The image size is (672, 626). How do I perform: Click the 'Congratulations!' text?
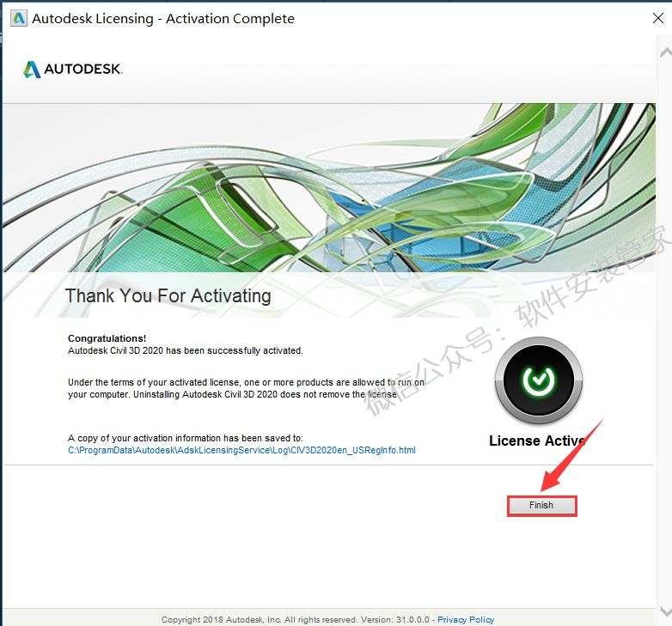pos(107,338)
